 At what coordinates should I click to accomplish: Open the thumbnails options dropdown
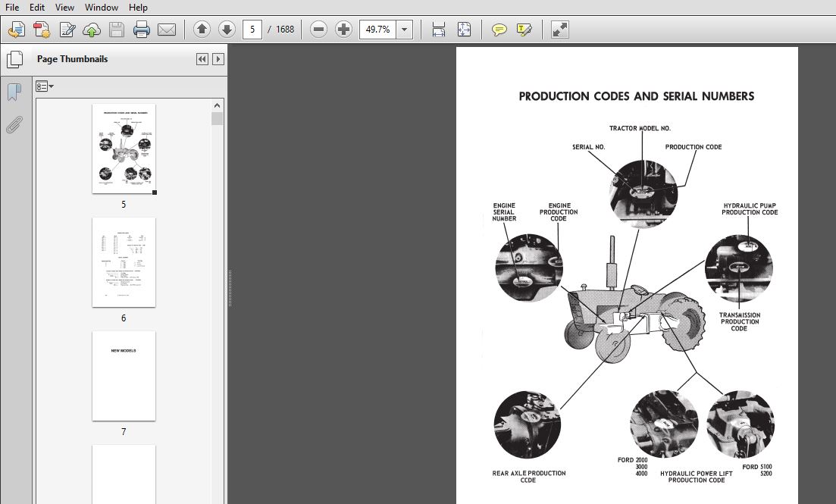click(x=45, y=86)
